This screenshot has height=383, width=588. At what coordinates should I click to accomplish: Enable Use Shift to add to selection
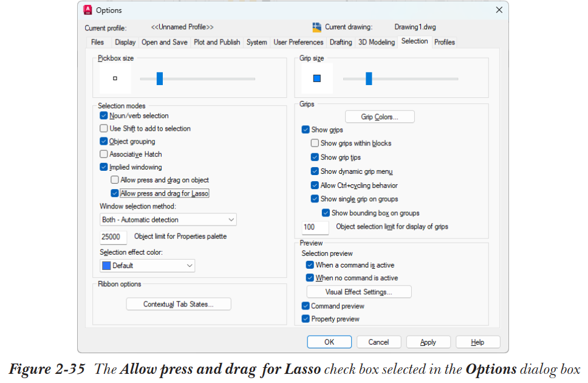coord(104,128)
